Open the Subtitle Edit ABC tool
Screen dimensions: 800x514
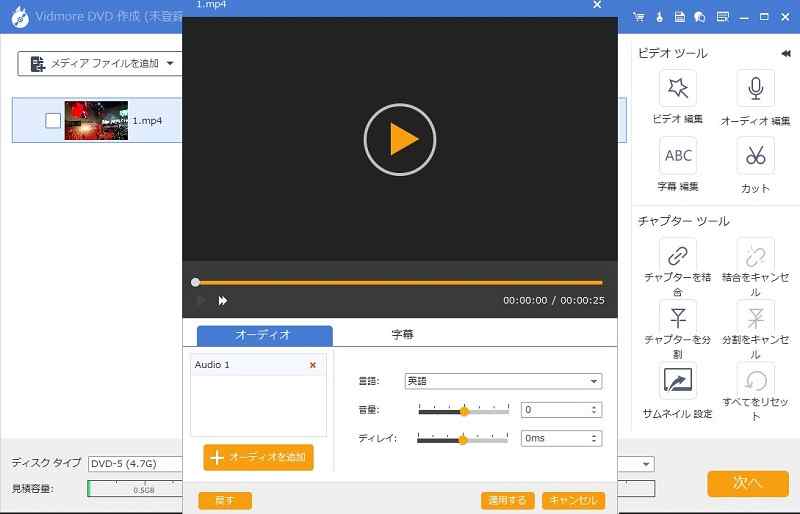point(678,156)
